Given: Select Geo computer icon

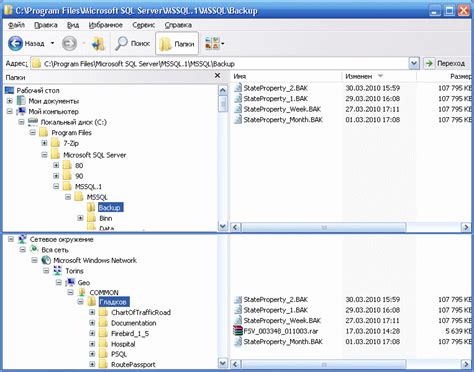Looking at the screenshot, I should [x=70, y=282].
